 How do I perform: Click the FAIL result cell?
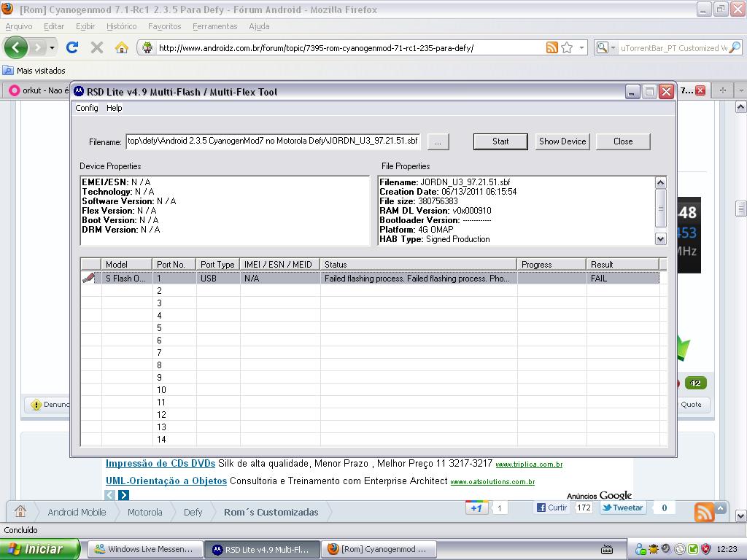point(623,278)
